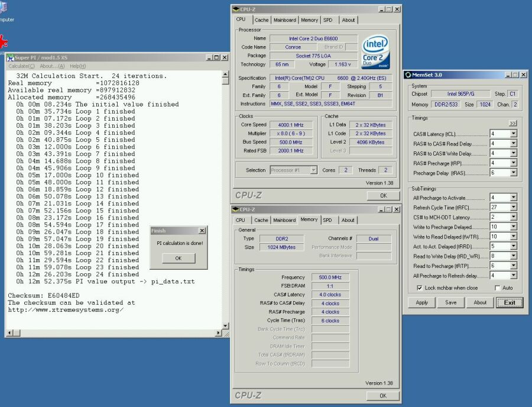This screenshot has height=407, width=532.
Task: Click the Loop 24 finished line
Action: tap(77, 274)
